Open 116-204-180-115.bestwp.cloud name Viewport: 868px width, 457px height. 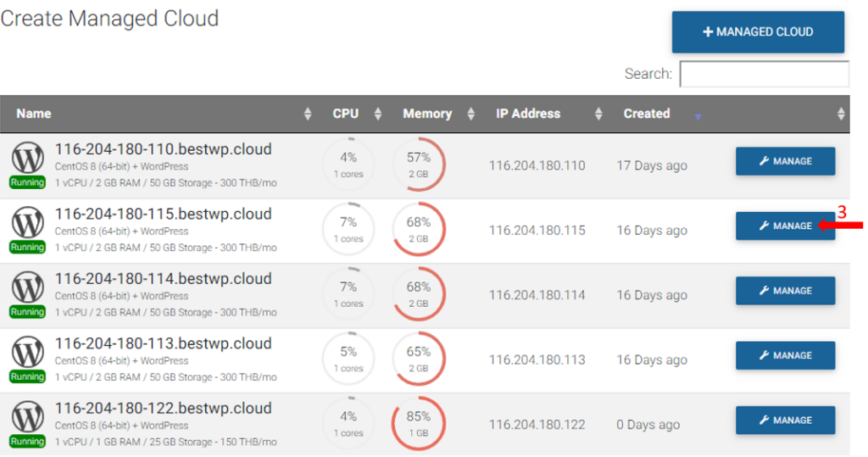click(x=164, y=214)
